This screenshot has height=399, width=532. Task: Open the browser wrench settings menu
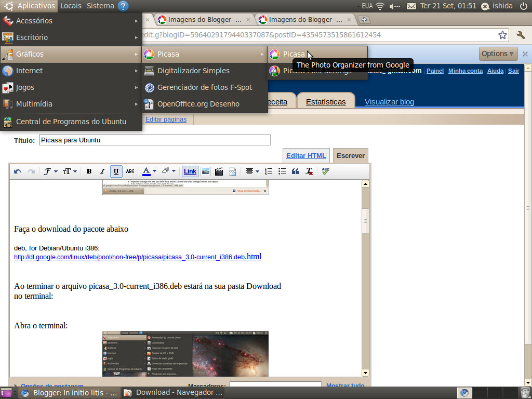521,35
